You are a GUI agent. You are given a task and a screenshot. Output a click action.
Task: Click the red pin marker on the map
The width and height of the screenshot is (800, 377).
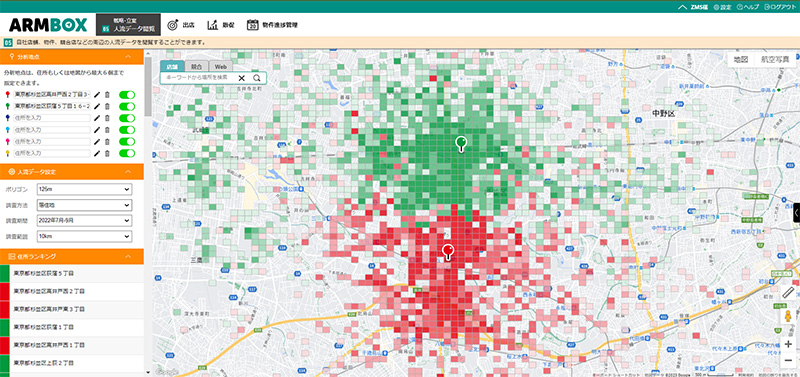tap(448, 252)
